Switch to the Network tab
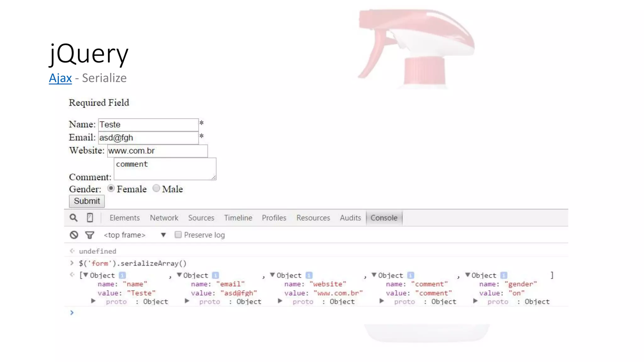This screenshot has height=362, width=644. (x=164, y=218)
